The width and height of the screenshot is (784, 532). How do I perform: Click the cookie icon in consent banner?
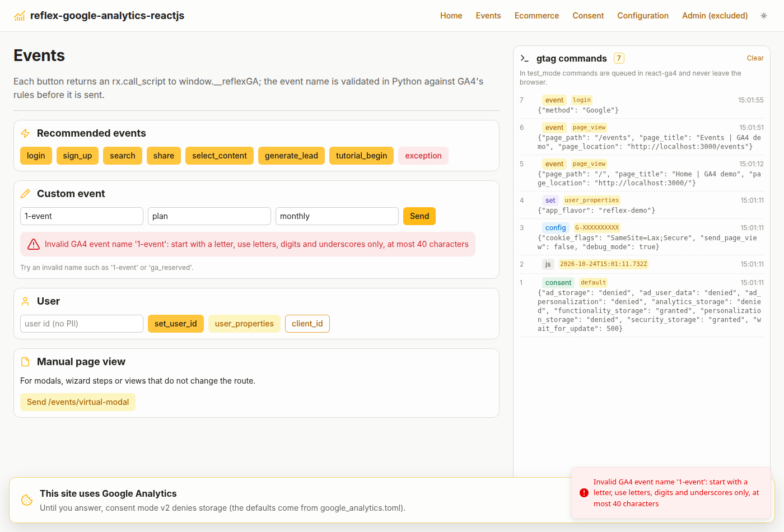coord(27,500)
